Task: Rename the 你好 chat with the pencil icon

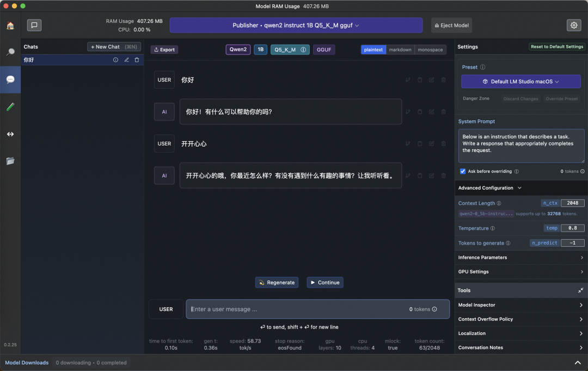Action: (126, 60)
